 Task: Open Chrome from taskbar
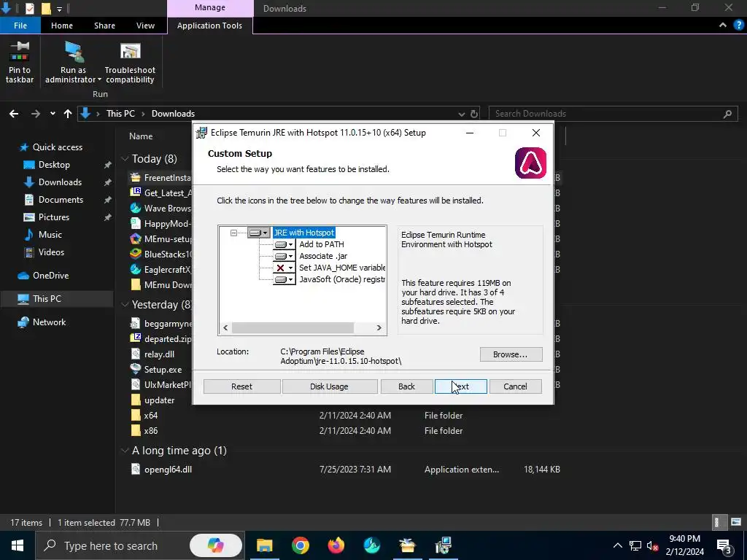[x=300, y=545]
